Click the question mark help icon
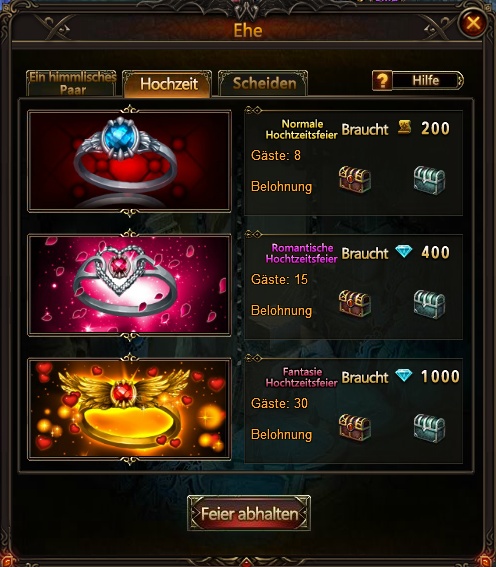Screen dimensions: 496x567 click(x=382, y=80)
